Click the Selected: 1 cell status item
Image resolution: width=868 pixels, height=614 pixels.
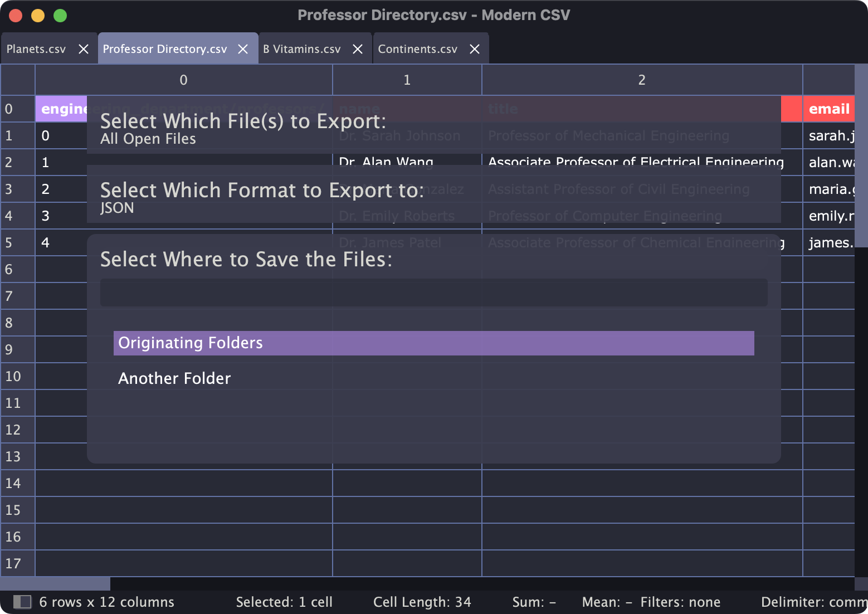(285, 602)
